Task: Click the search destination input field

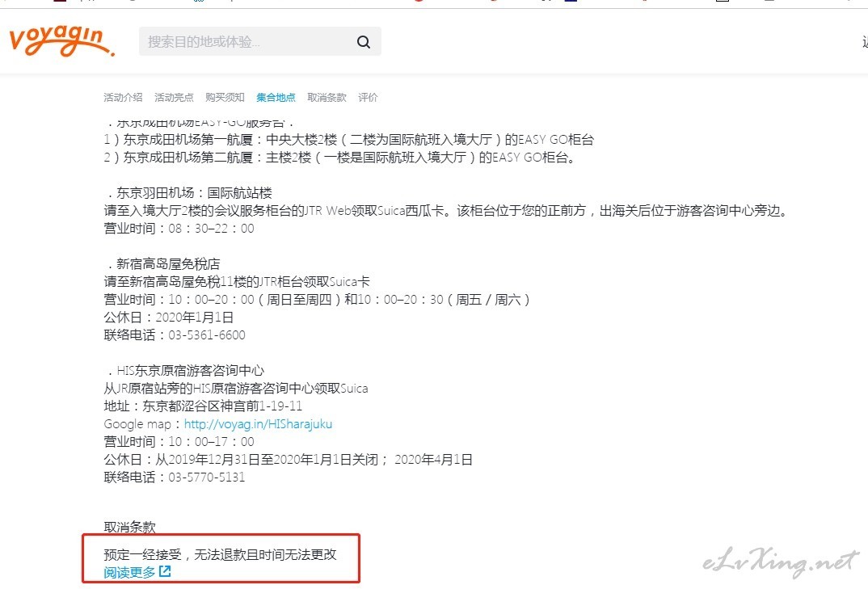Action: 259,41
